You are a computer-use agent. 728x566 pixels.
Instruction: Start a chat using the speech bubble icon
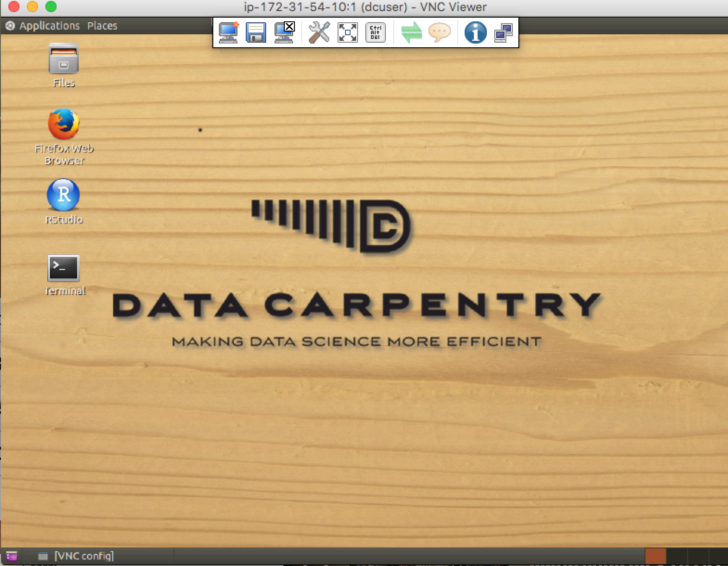click(x=440, y=32)
